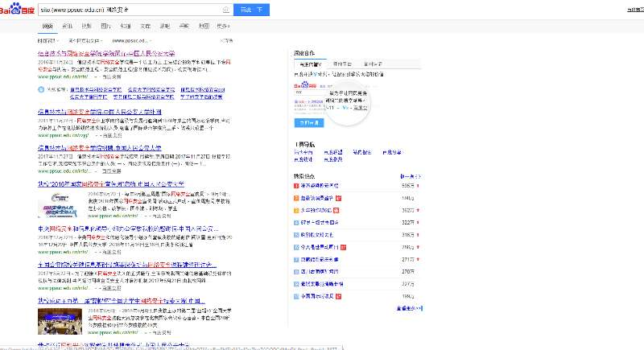Image resolution: width=644 pixels, height=350 pixels.
Task: Open image search via the camera icon
Action: click(226, 10)
